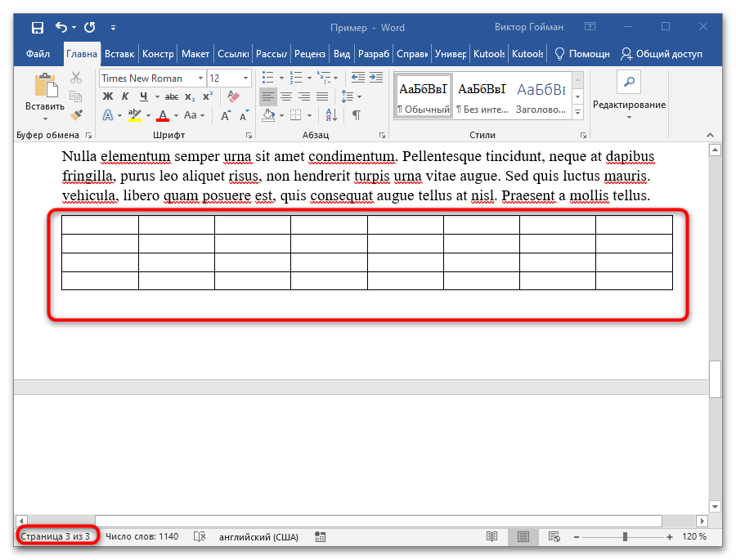Open the Редактирование search menu

629,96
